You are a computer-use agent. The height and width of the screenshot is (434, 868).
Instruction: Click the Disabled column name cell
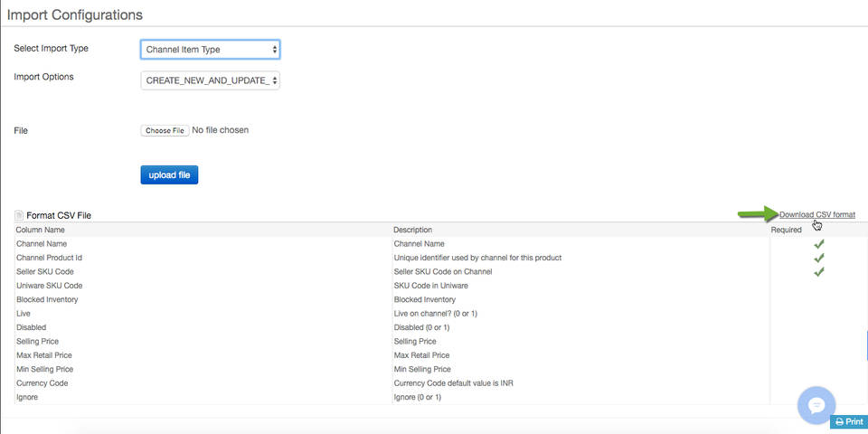click(x=31, y=327)
